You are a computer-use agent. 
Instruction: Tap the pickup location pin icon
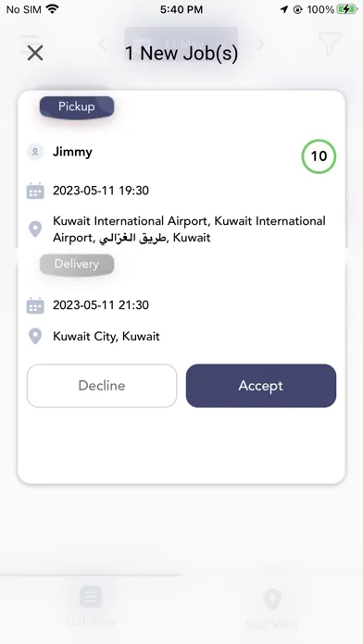pos(35,229)
